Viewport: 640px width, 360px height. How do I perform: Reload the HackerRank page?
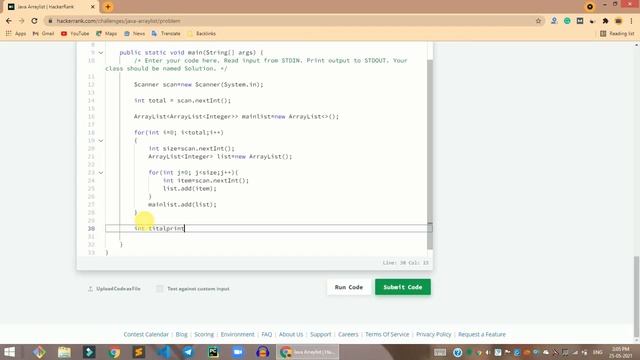tap(34, 21)
